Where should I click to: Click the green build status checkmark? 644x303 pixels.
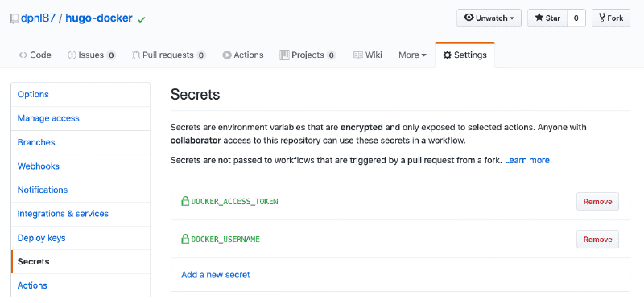click(142, 19)
